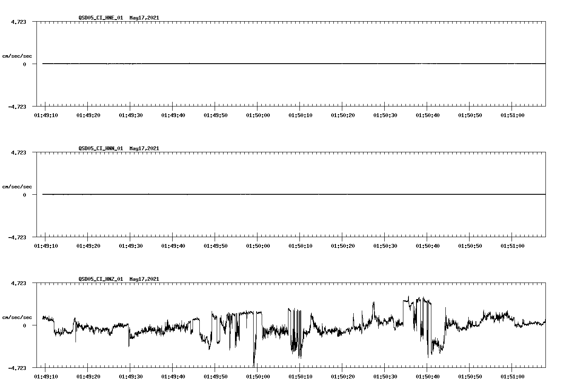Click the 01:50:00 tick label under top trace
576x392 pixels.
point(258,114)
